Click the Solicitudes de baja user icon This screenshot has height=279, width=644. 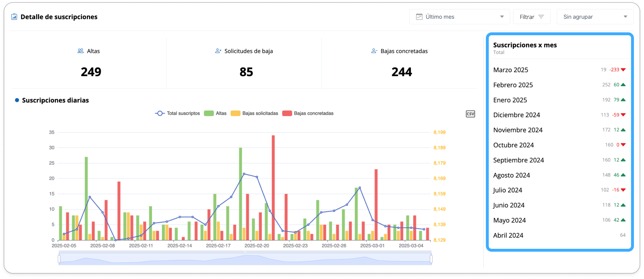click(218, 51)
